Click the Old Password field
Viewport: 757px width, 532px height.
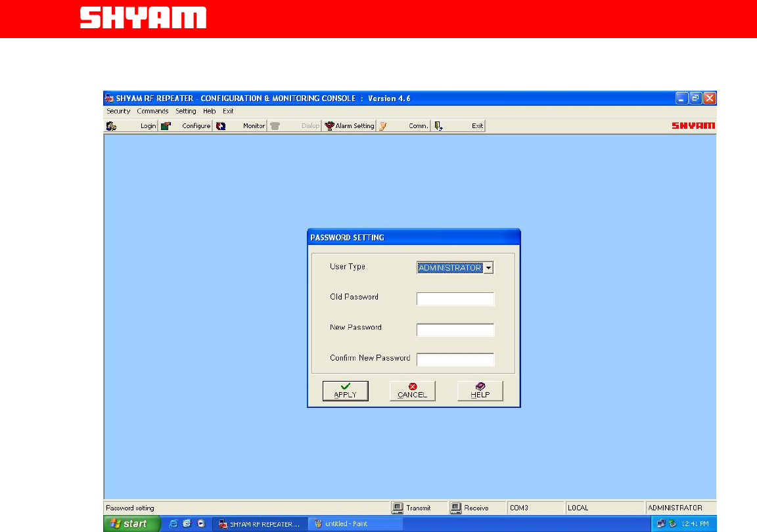click(455, 299)
